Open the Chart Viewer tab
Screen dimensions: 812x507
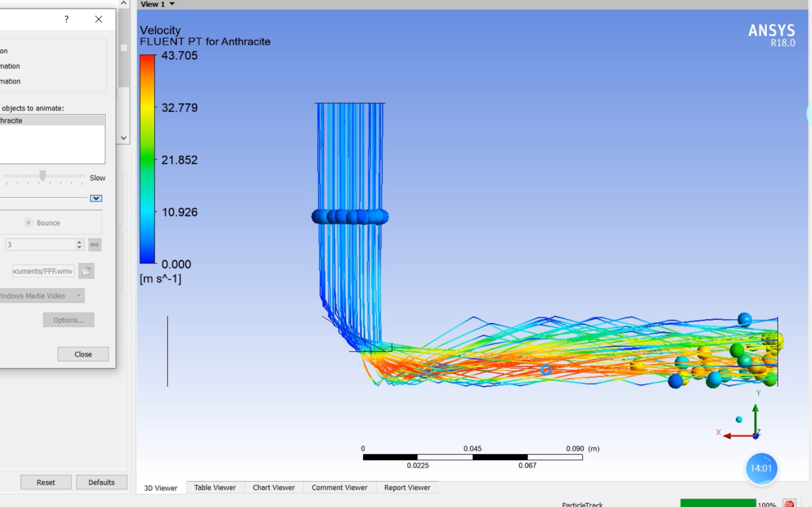click(273, 487)
